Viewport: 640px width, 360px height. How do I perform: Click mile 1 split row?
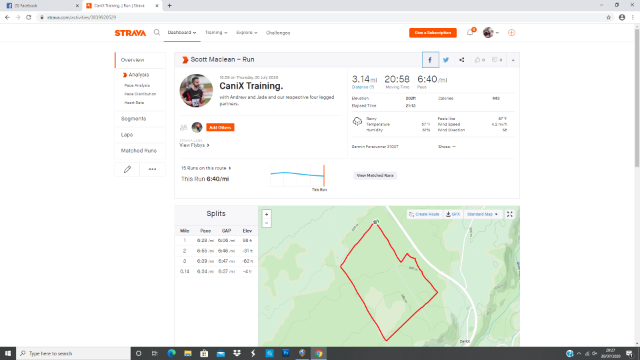[216, 241]
